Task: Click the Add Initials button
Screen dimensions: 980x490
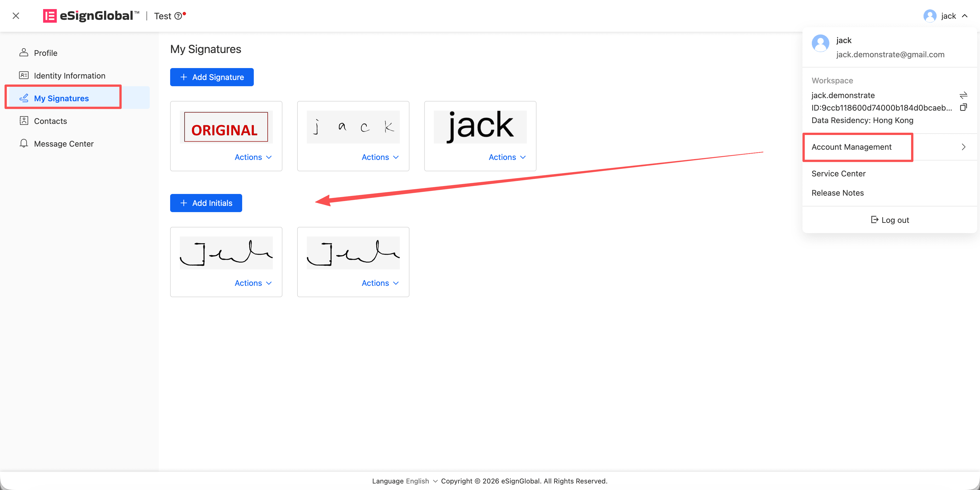Action: (206, 203)
